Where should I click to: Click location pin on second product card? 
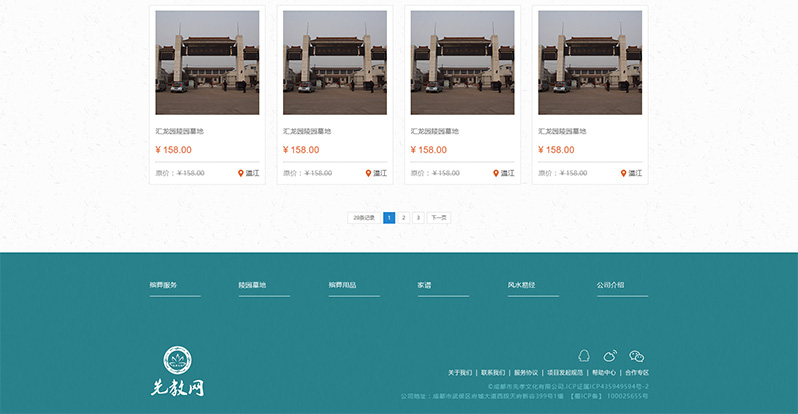[x=369, y=173]
